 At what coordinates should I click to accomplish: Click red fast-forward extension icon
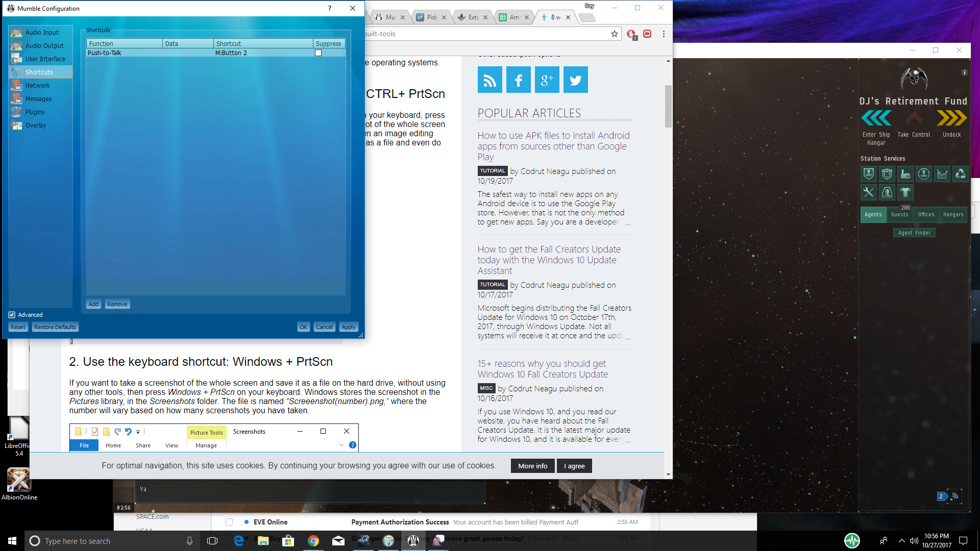click(647, 34)
